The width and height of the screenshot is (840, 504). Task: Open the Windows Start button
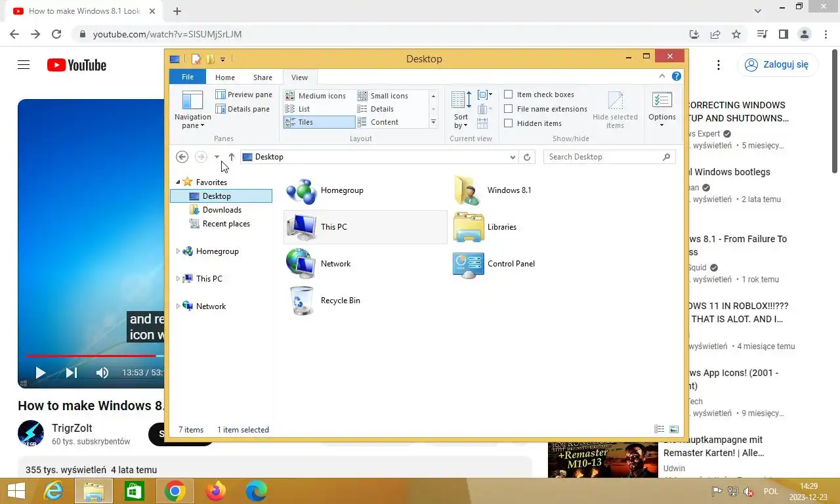(x=16, y=491)
